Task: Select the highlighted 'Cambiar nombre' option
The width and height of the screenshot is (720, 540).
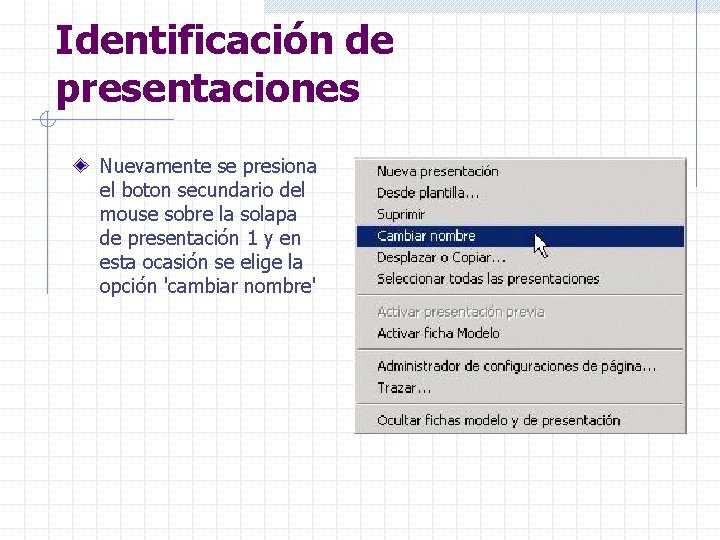Action: coord(520,236)
